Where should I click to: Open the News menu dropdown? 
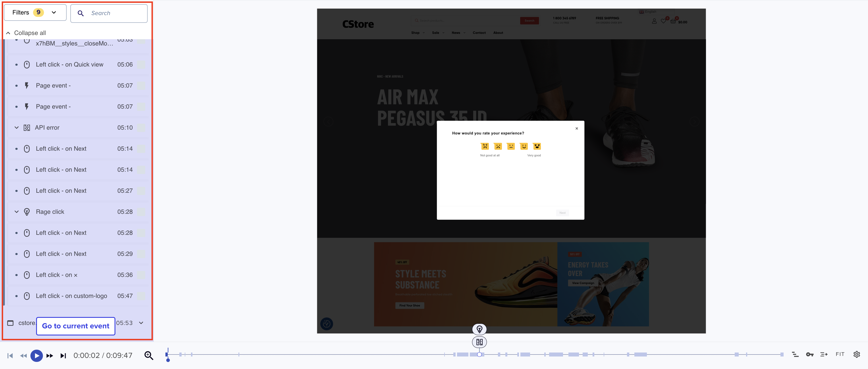click(x=459, y=33)
